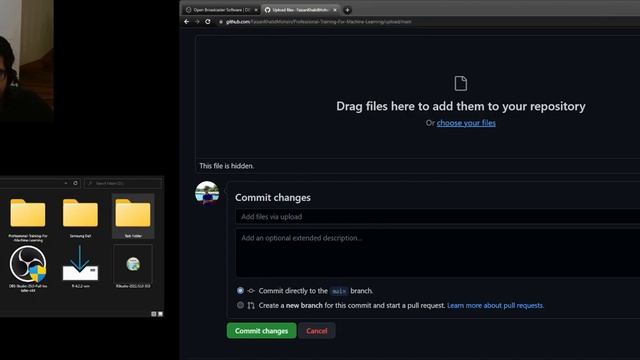
Task: Select the GitHub Upload files tab
Action: (x=300, y=10)
